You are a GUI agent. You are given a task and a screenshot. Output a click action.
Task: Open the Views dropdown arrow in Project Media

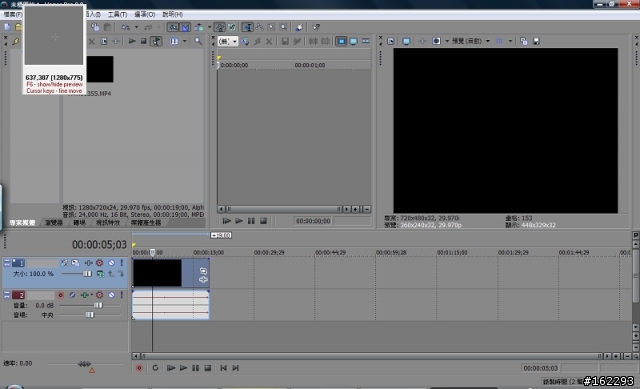pyautogui.click(x=184, y=41)
